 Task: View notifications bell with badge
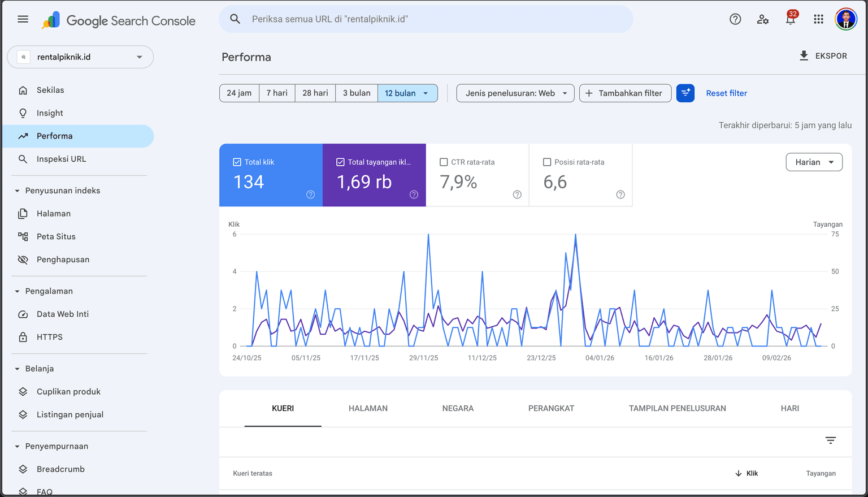click(790, 19)
